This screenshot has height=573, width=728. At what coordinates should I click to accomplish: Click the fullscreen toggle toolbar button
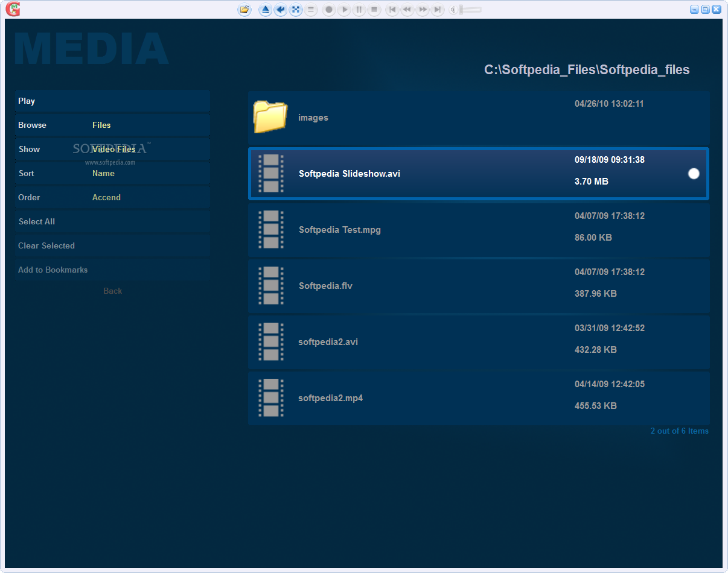click(x=295, y=10)
